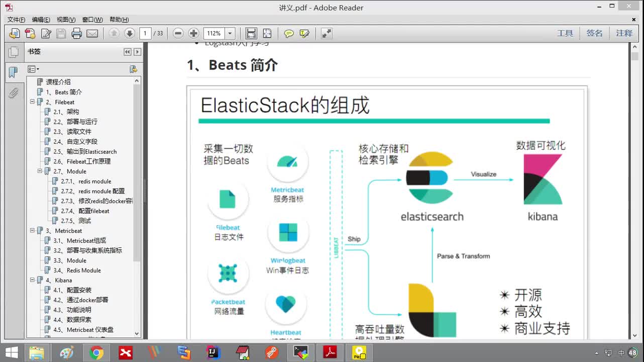Select the 2.4、自定义字段 bookmark
Viewport: 644px width, 362px height.
coord(75,142)
